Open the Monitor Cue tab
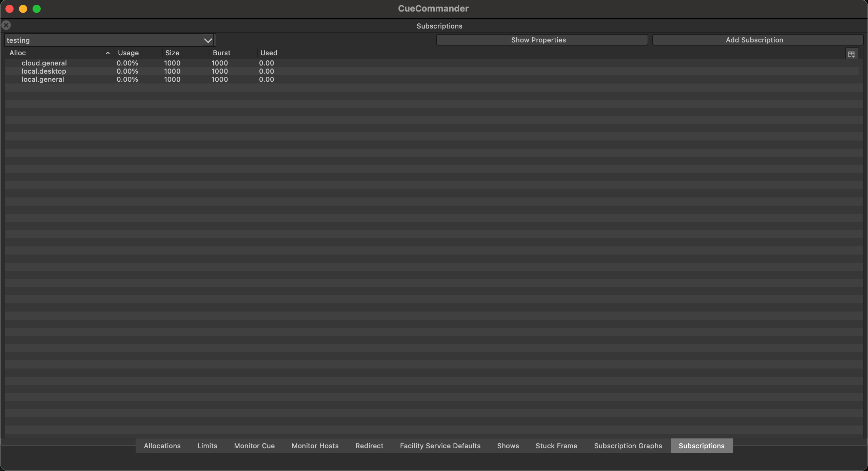 254,446
